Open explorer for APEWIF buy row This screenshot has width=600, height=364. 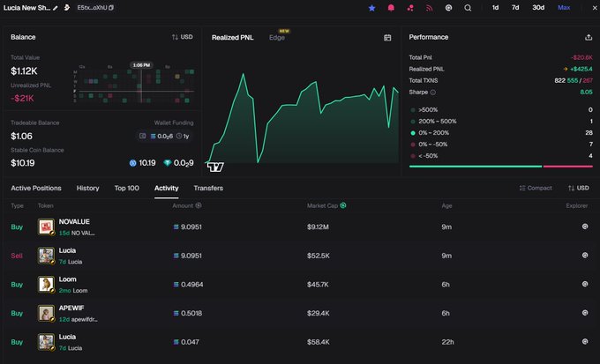point(585,312)
